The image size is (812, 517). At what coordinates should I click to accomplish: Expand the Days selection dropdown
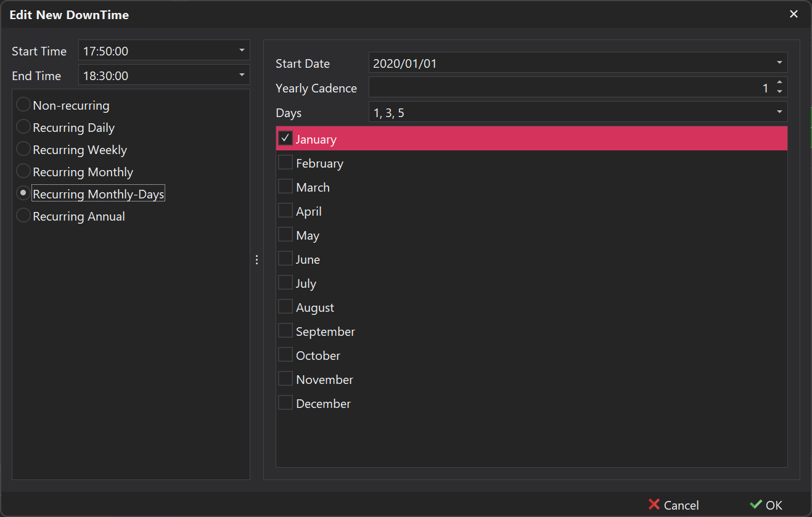click(x=779, y=112)
